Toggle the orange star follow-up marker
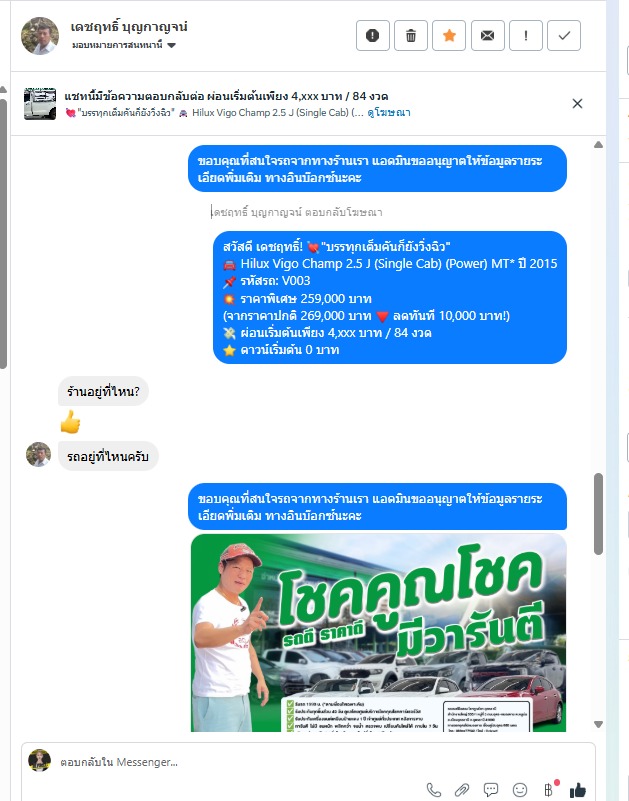Screen dimensions: 629x801 (x=449, y=35)
